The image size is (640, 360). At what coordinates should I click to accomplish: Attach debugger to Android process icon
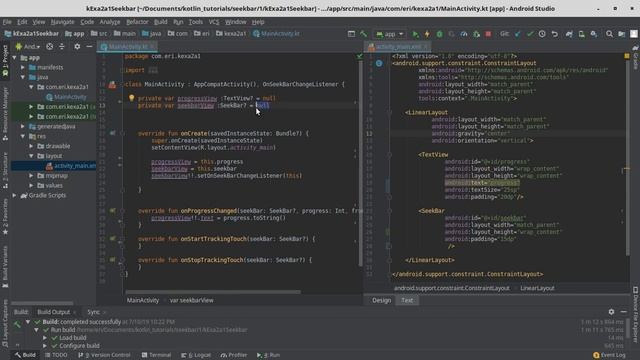(x=476, y=34)
